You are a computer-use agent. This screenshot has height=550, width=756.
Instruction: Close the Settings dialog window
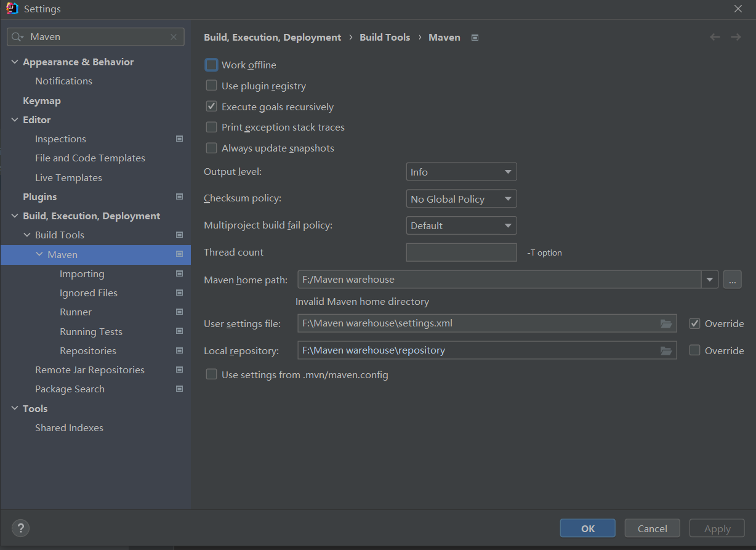pos(738,9)
